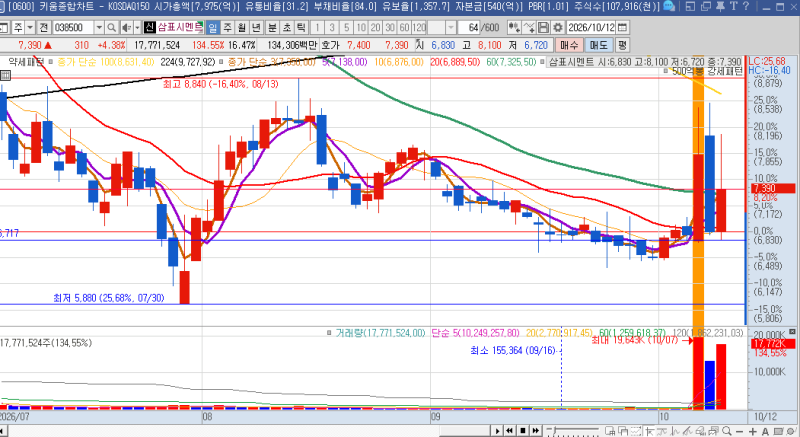Click the replay speed slider at bottom
Viewport: 800px width, 437px height.
coord(574,431)
